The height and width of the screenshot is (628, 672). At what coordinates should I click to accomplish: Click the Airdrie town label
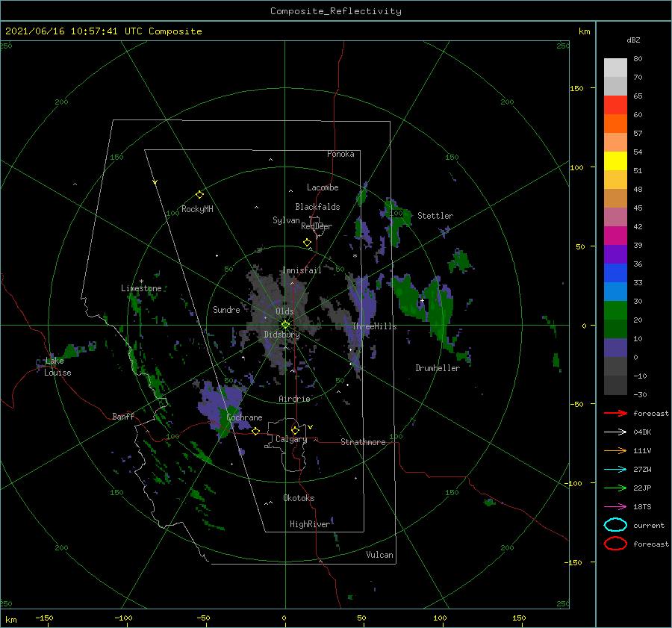294,399
